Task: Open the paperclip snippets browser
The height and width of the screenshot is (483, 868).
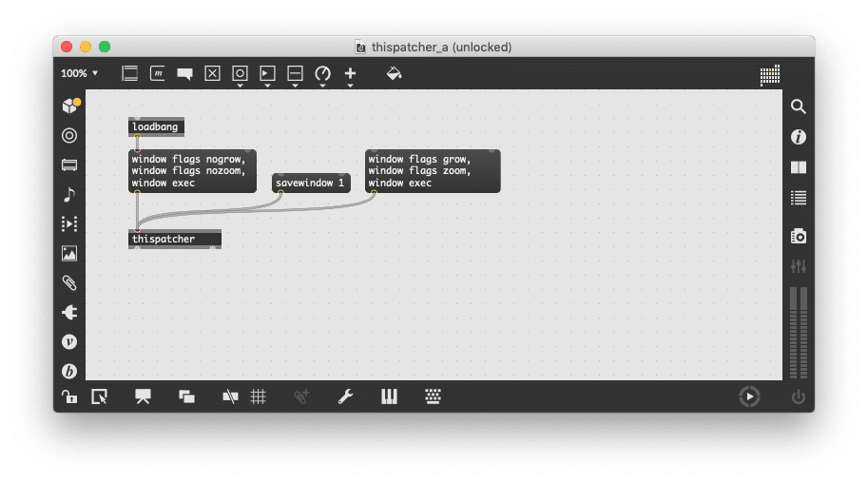Action: click(69, 283)
